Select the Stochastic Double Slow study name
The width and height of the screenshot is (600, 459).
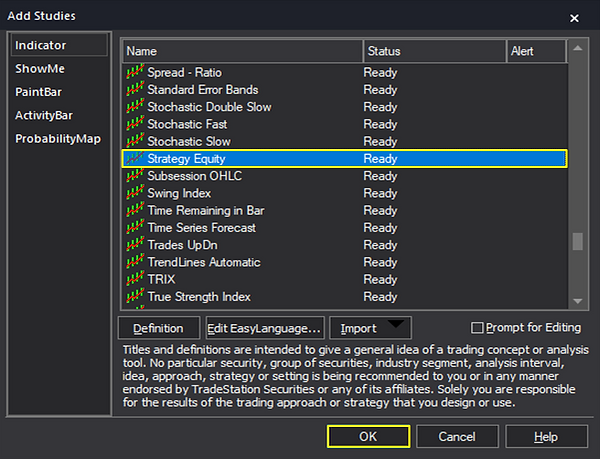tap(209, 107)
